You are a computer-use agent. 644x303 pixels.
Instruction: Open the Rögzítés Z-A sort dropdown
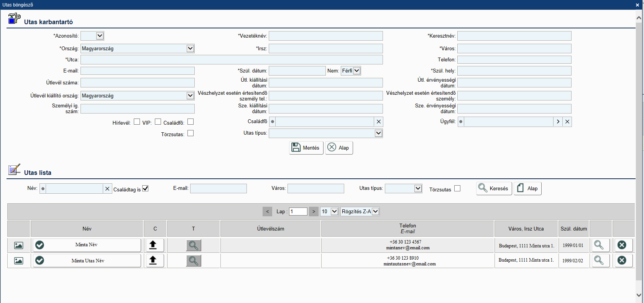pos(375,211)
